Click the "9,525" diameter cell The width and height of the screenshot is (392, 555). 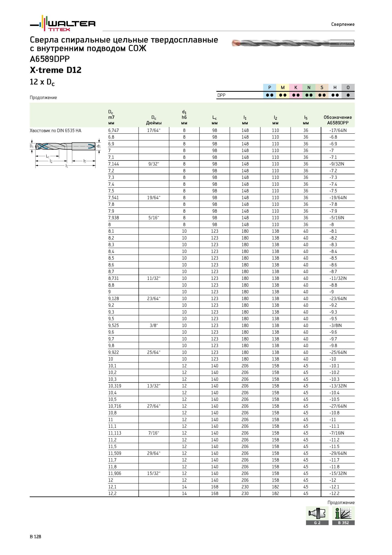point(114,326)
